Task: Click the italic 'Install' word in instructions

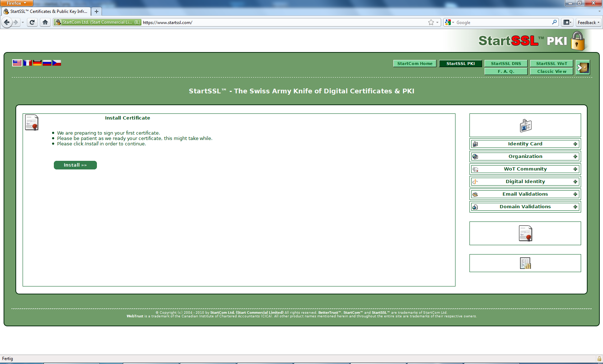Action: click(x=92, y=144)
